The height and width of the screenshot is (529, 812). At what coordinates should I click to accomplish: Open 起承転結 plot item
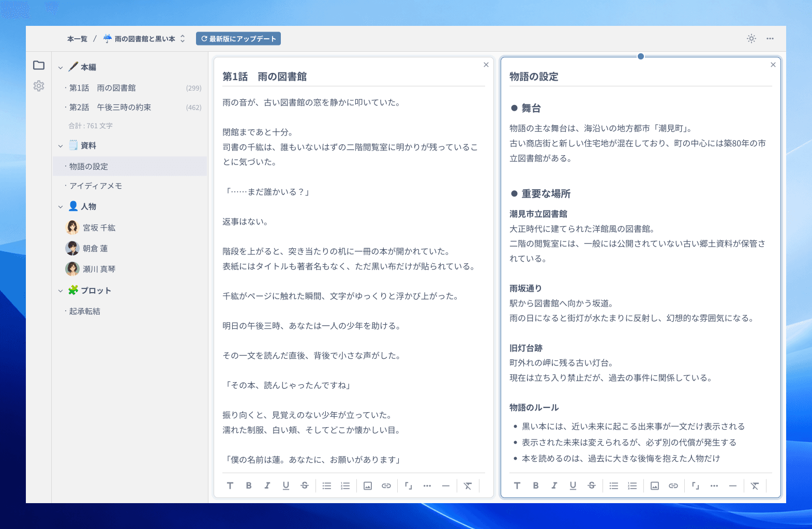coord(130,311)
